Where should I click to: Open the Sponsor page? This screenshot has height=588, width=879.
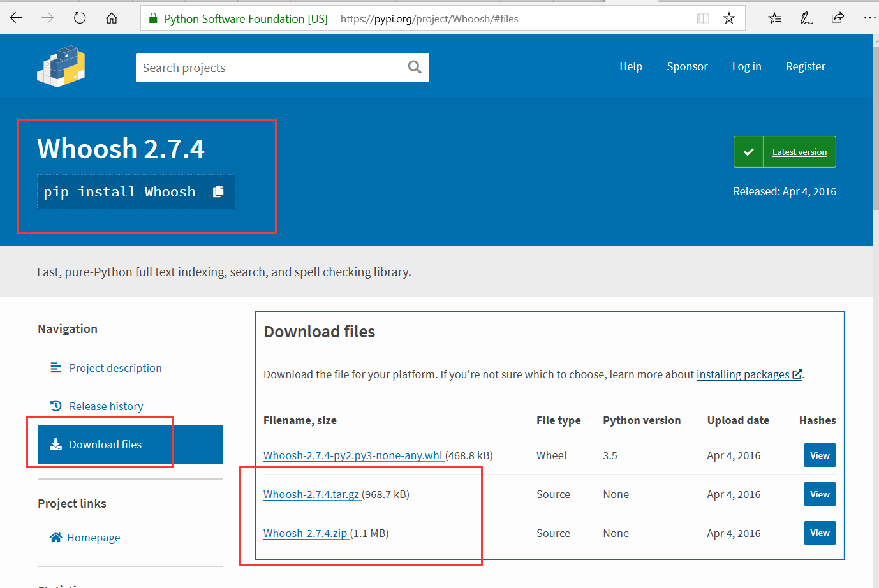pos(687,66)
